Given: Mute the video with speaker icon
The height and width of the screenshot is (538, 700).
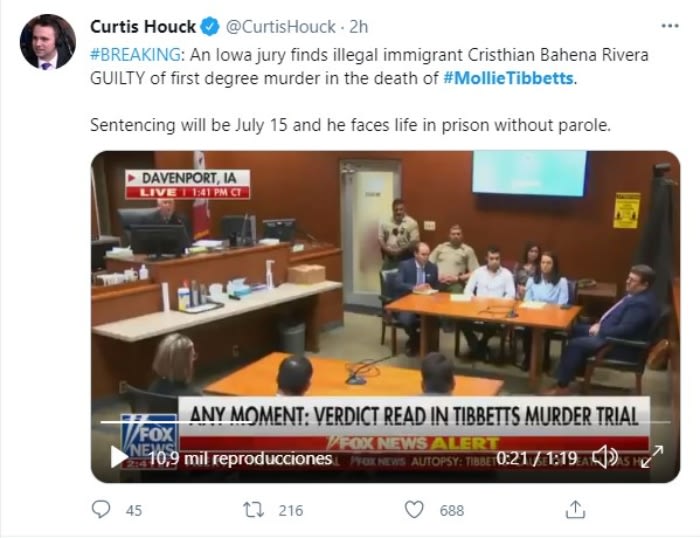Looking at the screenshot, I should point(605,457).
